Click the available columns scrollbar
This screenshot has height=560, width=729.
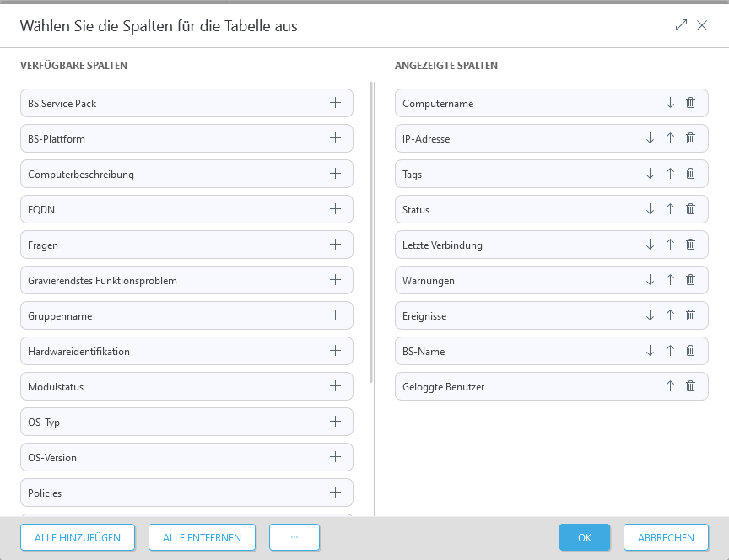(371, 233)
